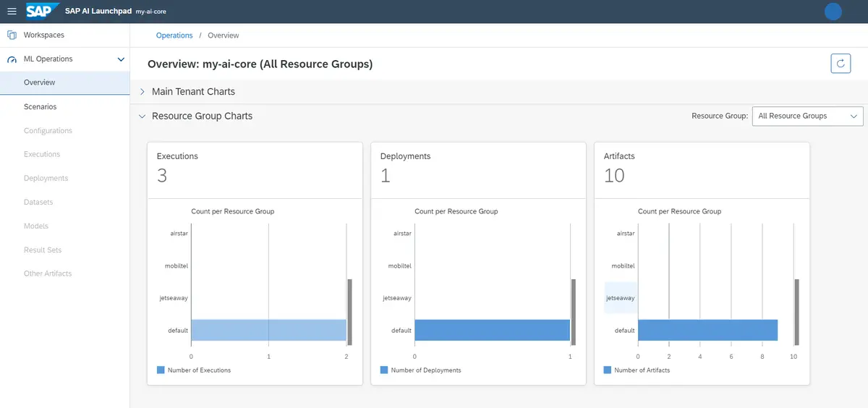The height and width of the screenshot is (408, 868).
Task: Open the All Resource Groups dropdown
Action: click(x=807, y=116)
